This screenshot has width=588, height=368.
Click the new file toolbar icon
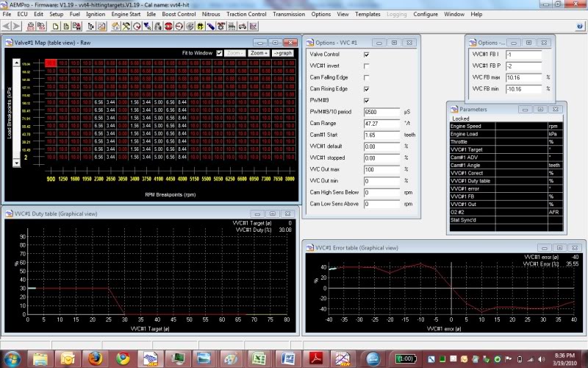pyautogui.click(x=56, y=26)
